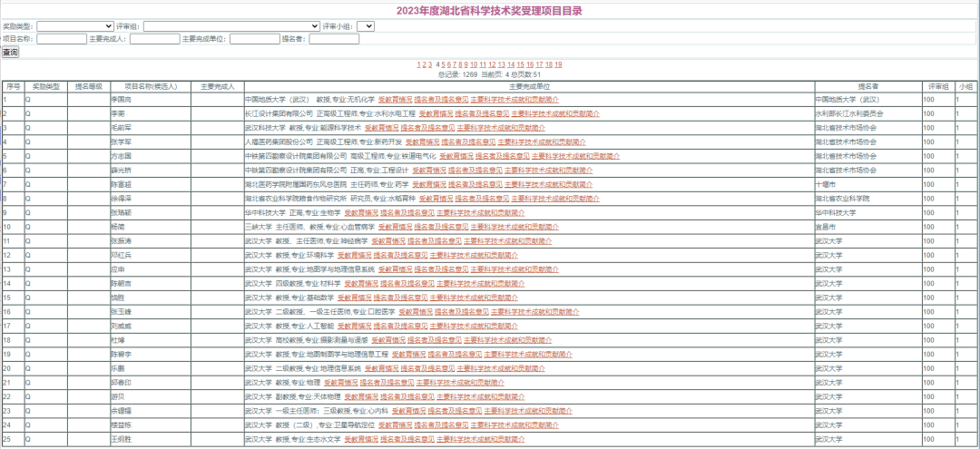Open 受教育情况 for 游贝 row

pyautogui.click(x=360, y=396)
